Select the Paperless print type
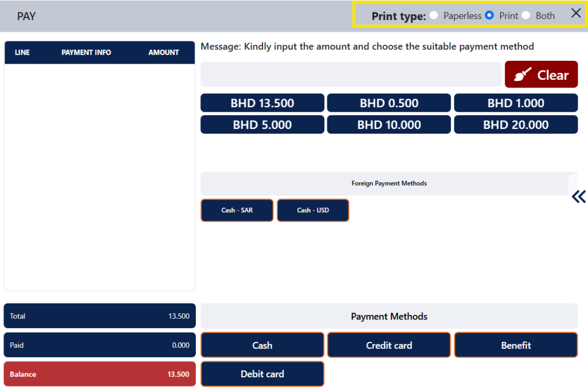588x390 pixels. pos(434,15)
